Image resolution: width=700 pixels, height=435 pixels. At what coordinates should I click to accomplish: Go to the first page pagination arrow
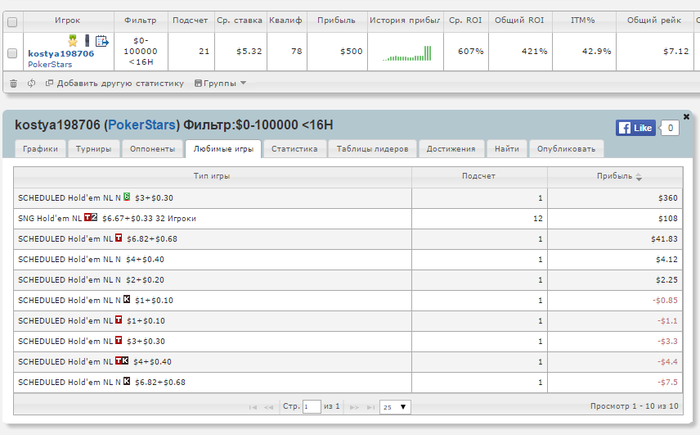253,407
